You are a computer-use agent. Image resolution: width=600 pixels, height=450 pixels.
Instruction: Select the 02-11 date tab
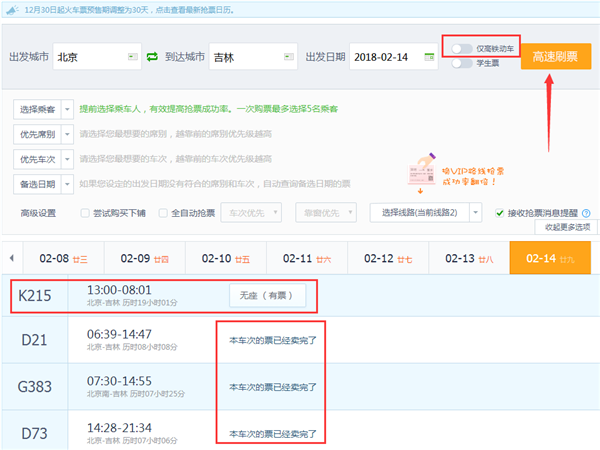click(307, 258)
